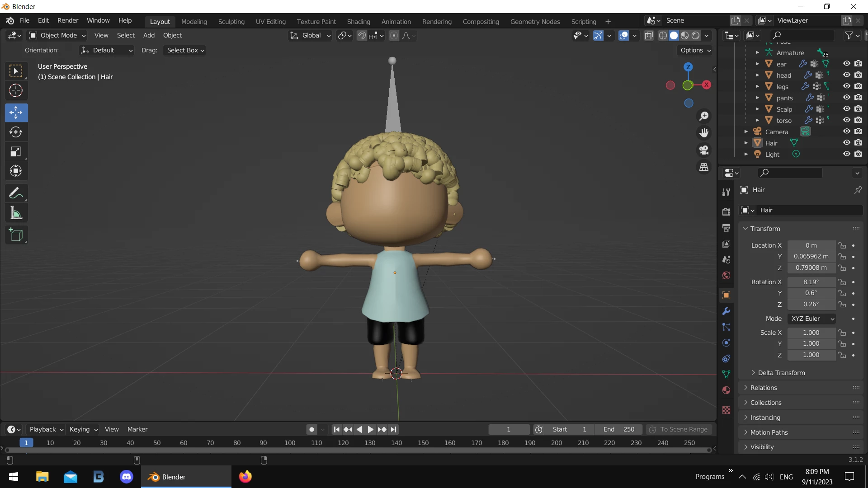This screenshot has height=488, width=868.
Task: Select the Scale tool
Action: [x=16, y=152]
